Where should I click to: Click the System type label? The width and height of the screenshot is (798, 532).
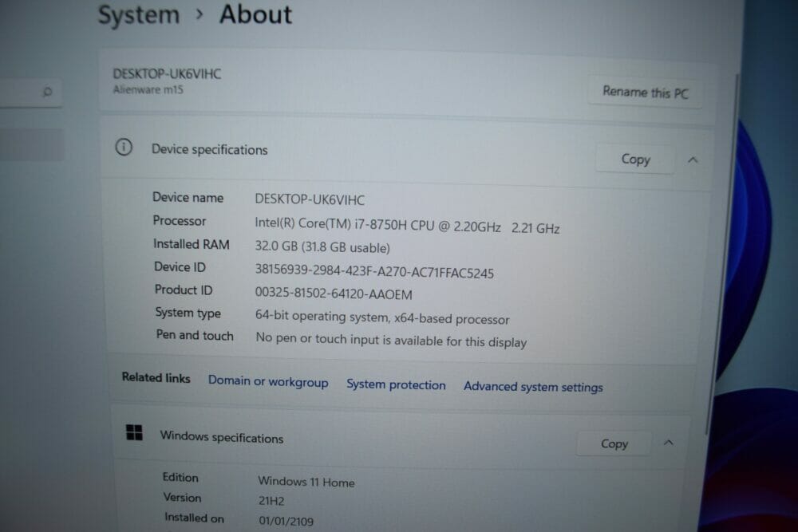(x=188, y=313)
